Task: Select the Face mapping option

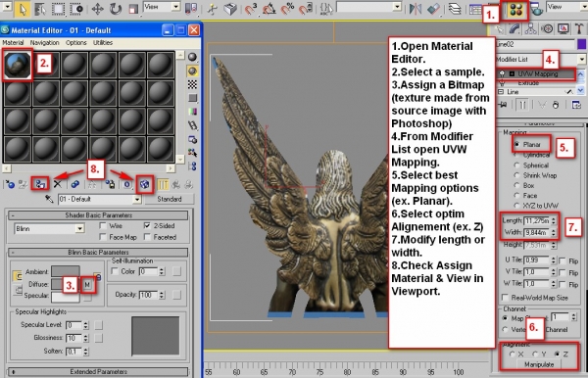Action: pyautogui.click(x=517, y=196)
